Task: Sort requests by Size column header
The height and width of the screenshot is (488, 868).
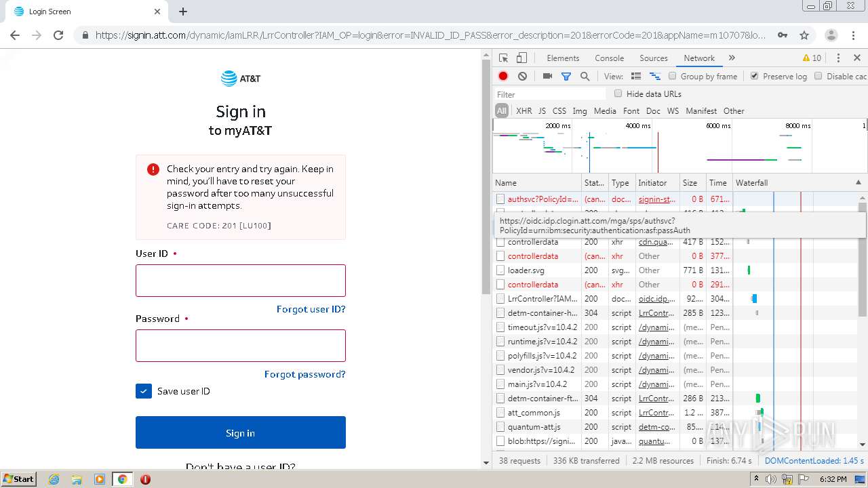Action: pyautogui.click(x=692, y=183)
